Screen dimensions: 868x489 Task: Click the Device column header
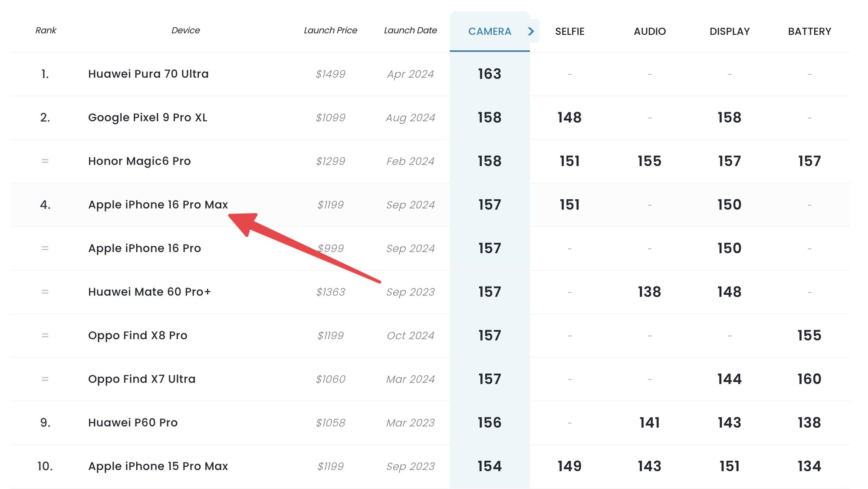(185, 30)
